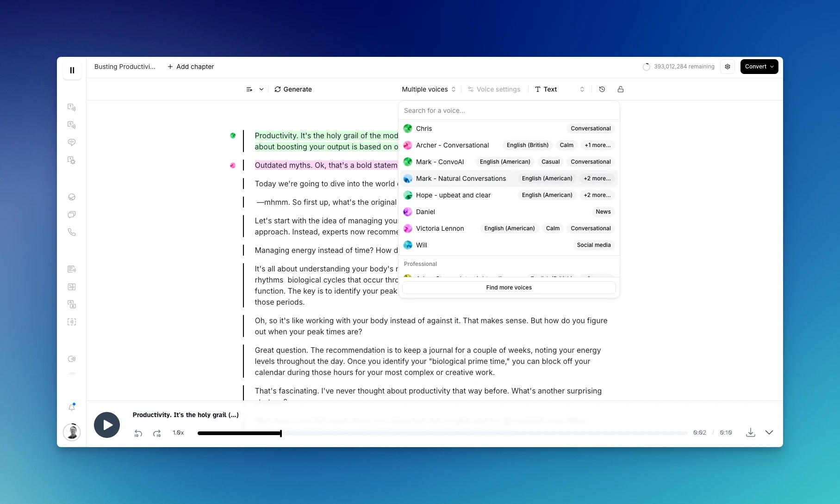
Task: Open the settings gear near Convert
Action: [727, 67]
